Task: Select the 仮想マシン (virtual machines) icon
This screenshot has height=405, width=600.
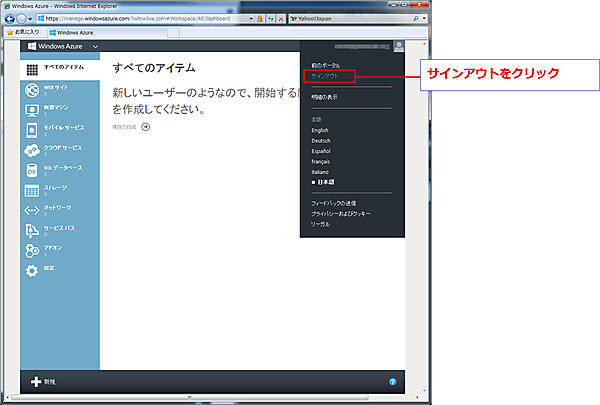Action: pyautogui.click(x=32, y=109)
